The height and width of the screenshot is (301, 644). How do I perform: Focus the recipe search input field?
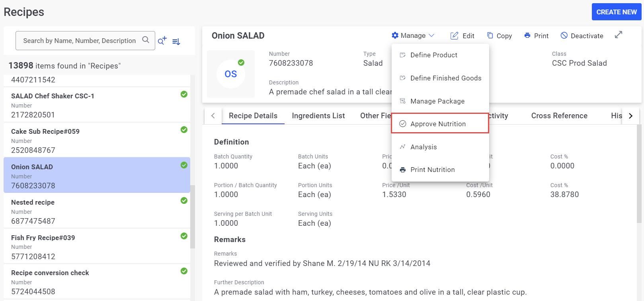click(x=80, y=41)
